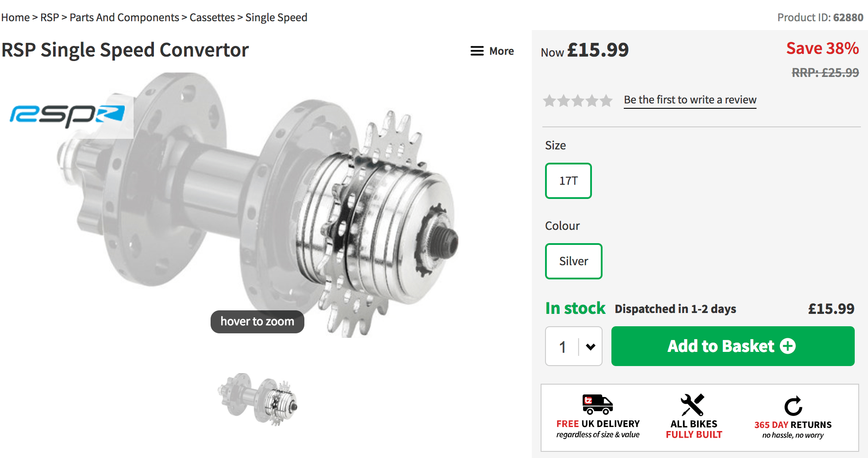868x458 pixels.
Task: Go to Home breadcrumb
Action: tap(15, 18)
